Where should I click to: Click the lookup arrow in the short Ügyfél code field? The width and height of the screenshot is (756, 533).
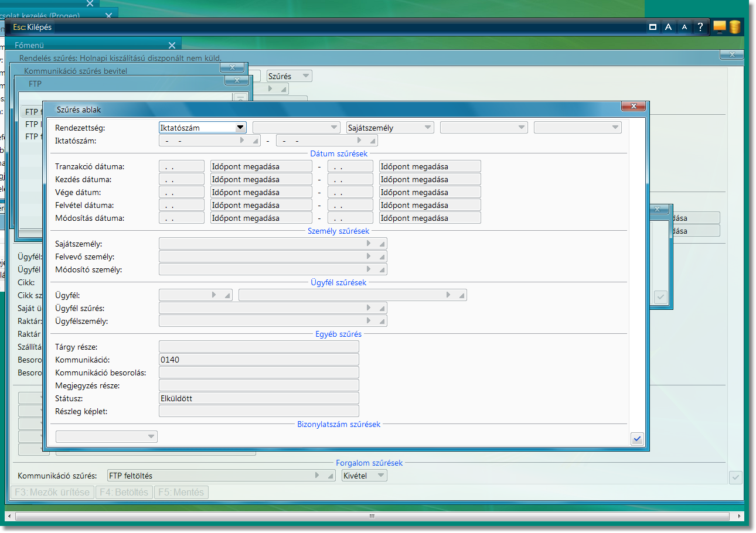pos(214,295)
